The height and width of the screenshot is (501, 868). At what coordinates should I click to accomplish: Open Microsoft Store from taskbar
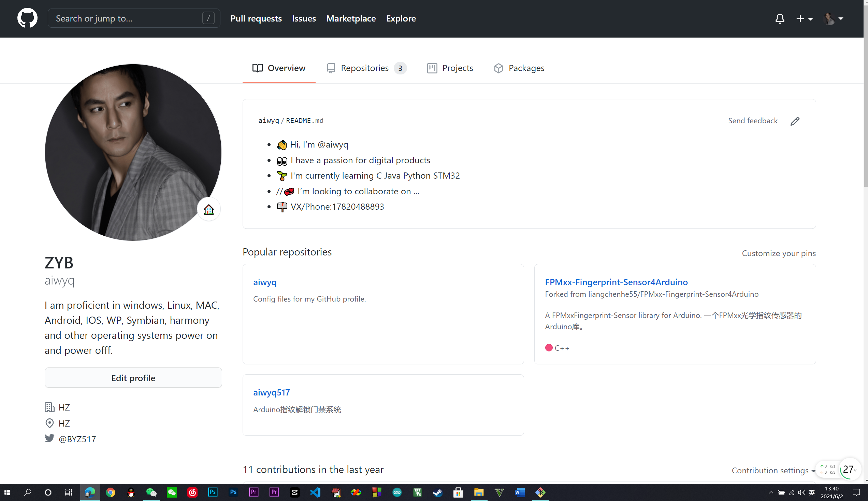coord(458,492)
